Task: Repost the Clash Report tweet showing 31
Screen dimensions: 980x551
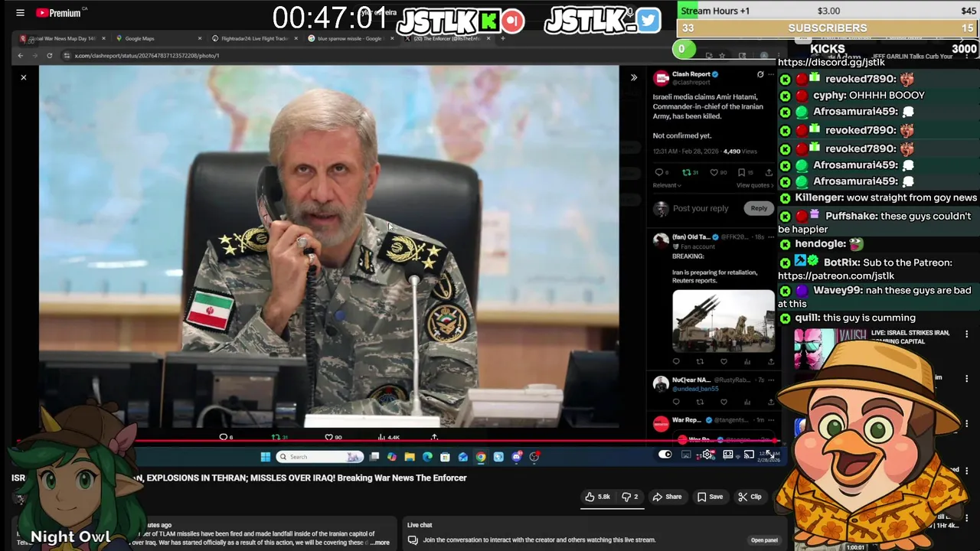Action: 686,172
